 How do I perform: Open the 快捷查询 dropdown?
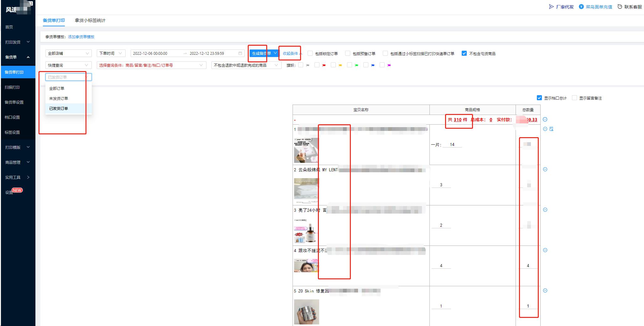pyautogui.click(x=69, y=65)
